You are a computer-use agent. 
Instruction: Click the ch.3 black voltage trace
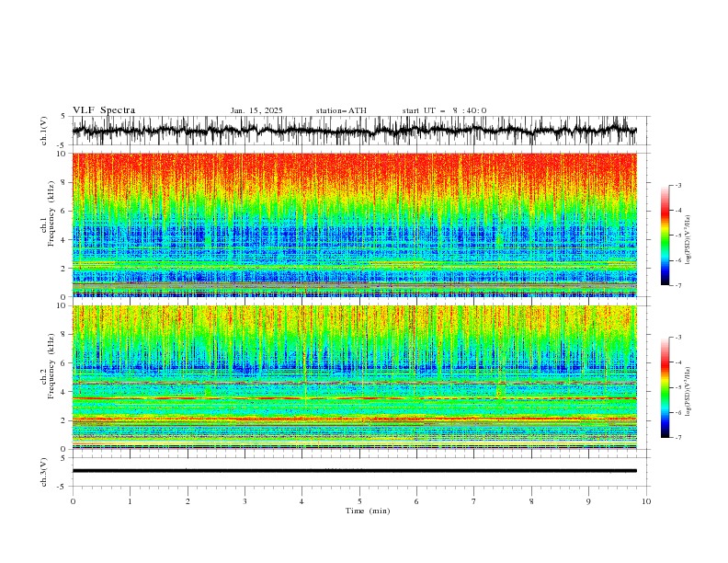354,471
